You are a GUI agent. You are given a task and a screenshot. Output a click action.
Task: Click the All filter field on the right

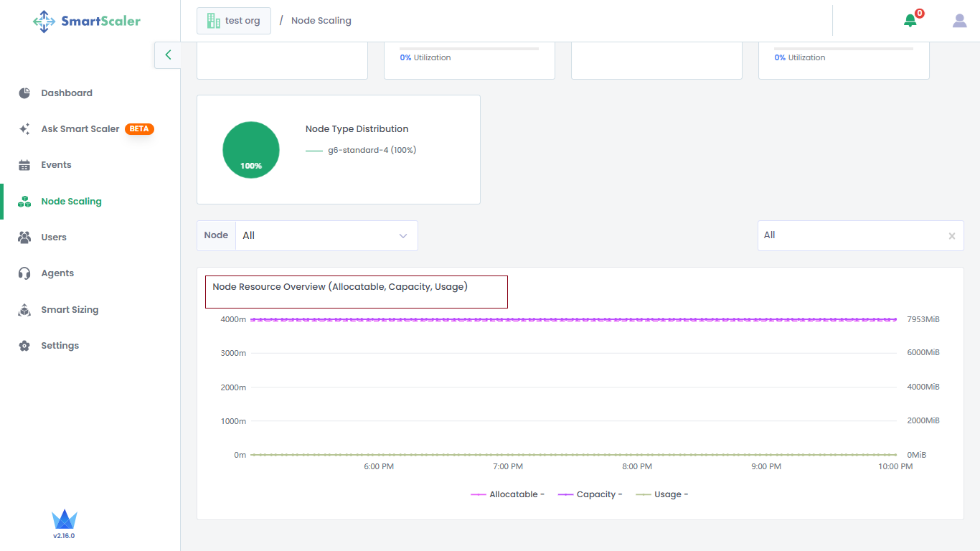[860, 235]
